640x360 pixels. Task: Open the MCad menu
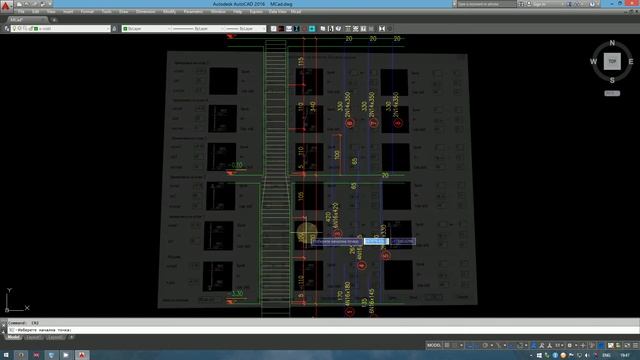pyautogui.click(x=296, y=12)
